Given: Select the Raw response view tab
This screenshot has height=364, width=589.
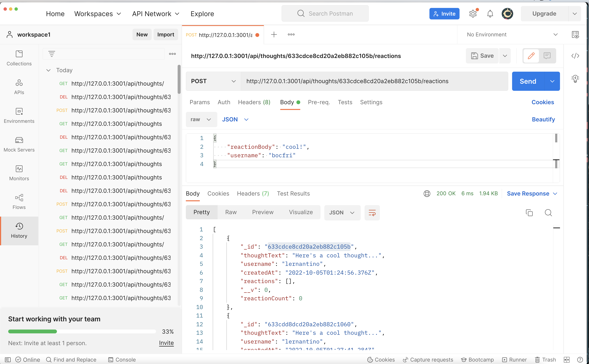Looking at the screenshot, I should tap(231, 212).
